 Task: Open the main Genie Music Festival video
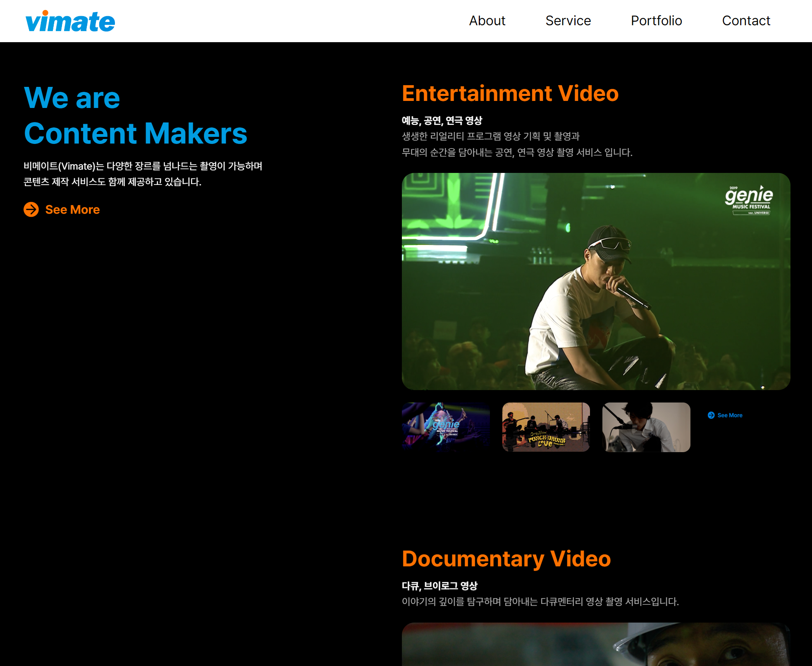595,281
